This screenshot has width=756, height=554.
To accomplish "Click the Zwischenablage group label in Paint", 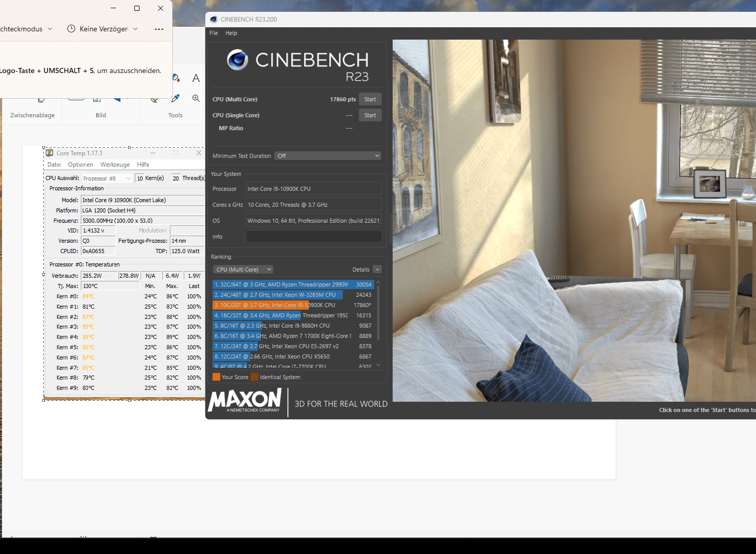I will pyautogui.click(x=32, y=115).
